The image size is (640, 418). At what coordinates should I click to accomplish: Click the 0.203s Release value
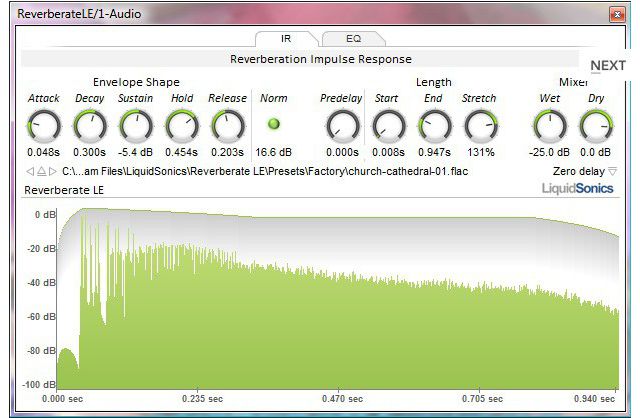[227, 152]
